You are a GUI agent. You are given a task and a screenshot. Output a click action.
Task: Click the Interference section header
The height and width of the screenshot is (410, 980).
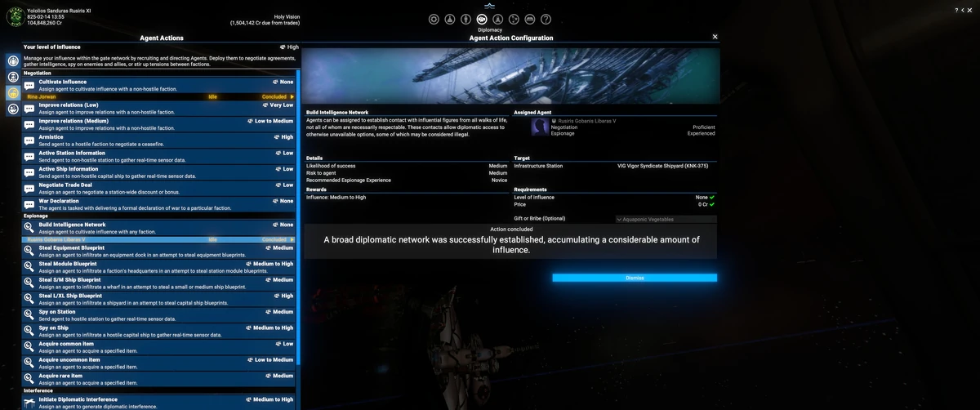pos(159,390)
